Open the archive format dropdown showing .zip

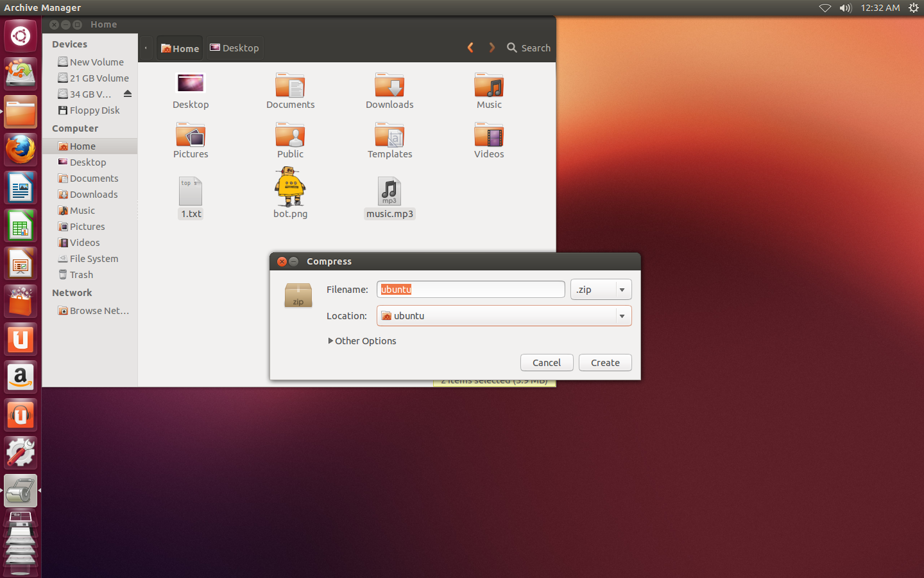[601, 289]
